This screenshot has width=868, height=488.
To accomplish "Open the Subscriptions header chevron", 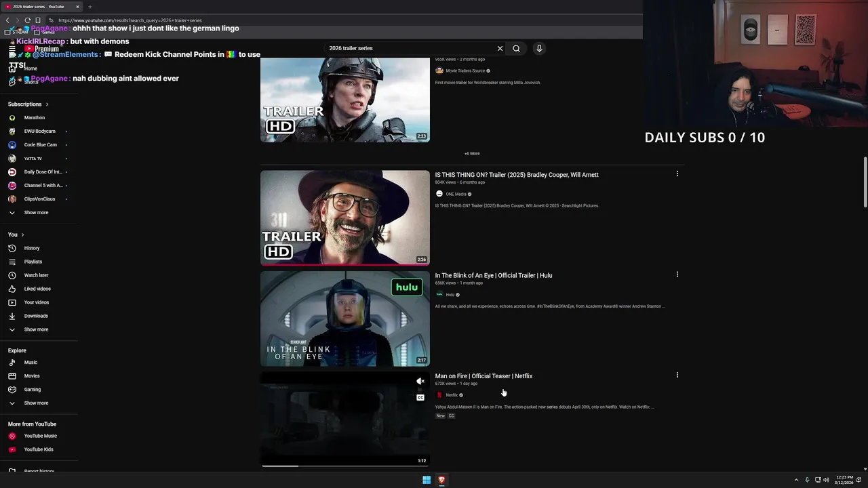I will (x=47, y=104).
